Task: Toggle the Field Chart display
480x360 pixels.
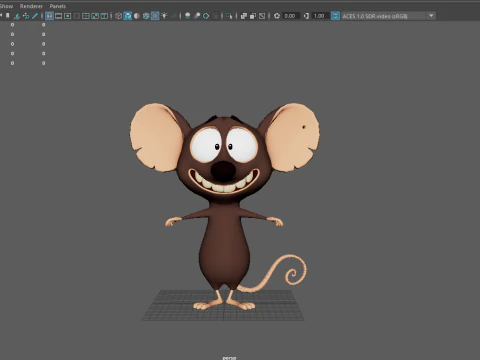Action: [x=86, y=16]
